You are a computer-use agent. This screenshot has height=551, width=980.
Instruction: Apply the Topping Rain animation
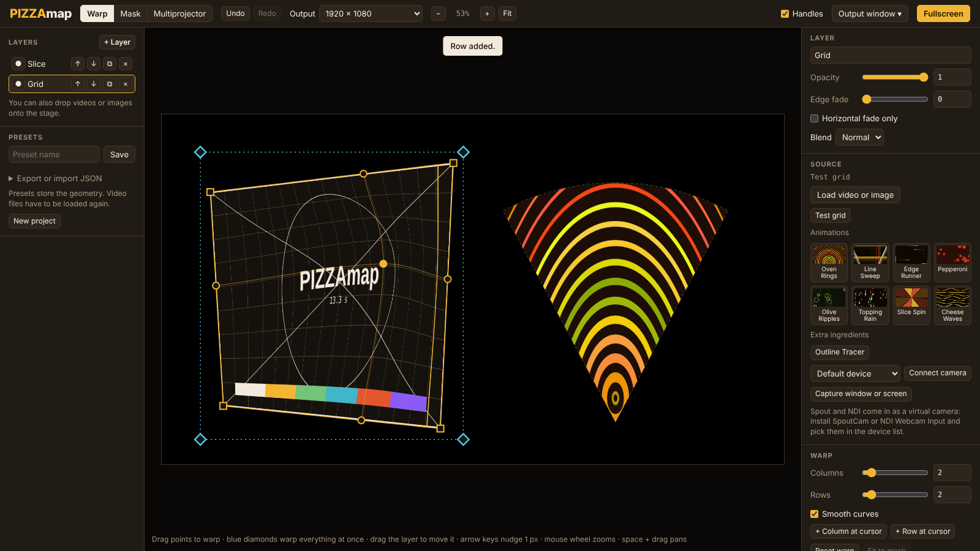coord(870,305)
